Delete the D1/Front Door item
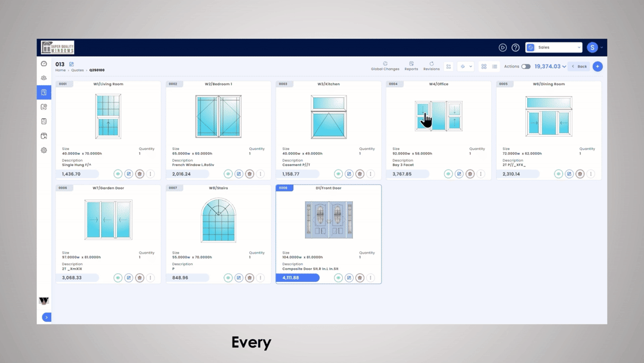644x363 pixels. (x=360, y=278)
